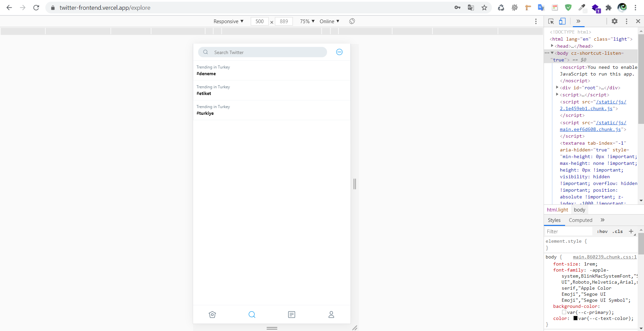Image resolution: width=644 pixels, height=331 pixels.
Task: Open DevTools settings gear
Action: [x=614, y=21]
